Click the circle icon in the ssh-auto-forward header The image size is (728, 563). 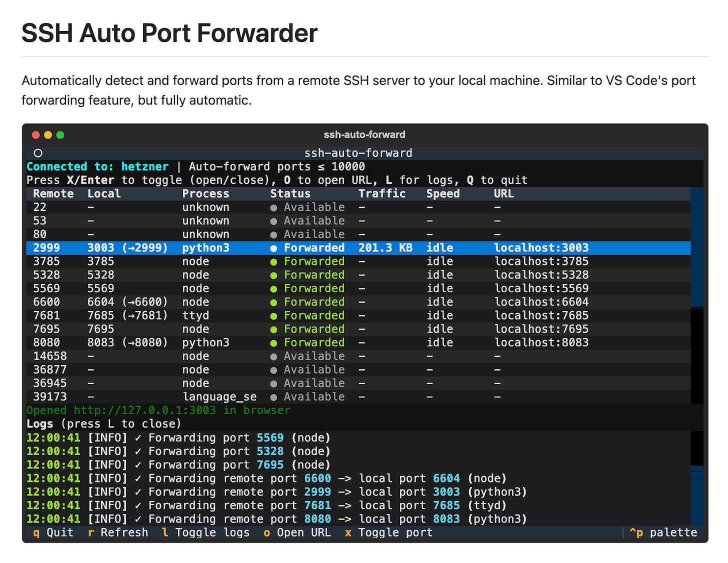click(x=38, y=153)
